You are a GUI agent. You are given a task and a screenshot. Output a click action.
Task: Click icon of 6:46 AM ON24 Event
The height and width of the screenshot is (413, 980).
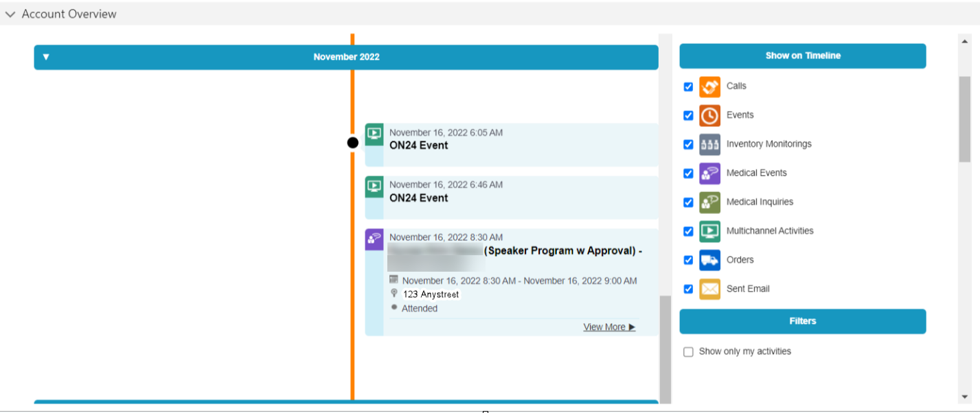374,187
